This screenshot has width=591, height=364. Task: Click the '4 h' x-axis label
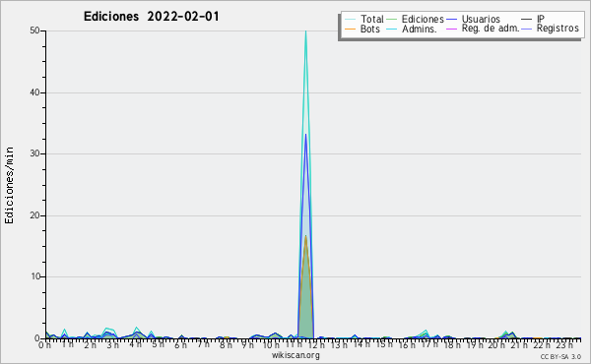pyautogui.click(x=135, y=344)
